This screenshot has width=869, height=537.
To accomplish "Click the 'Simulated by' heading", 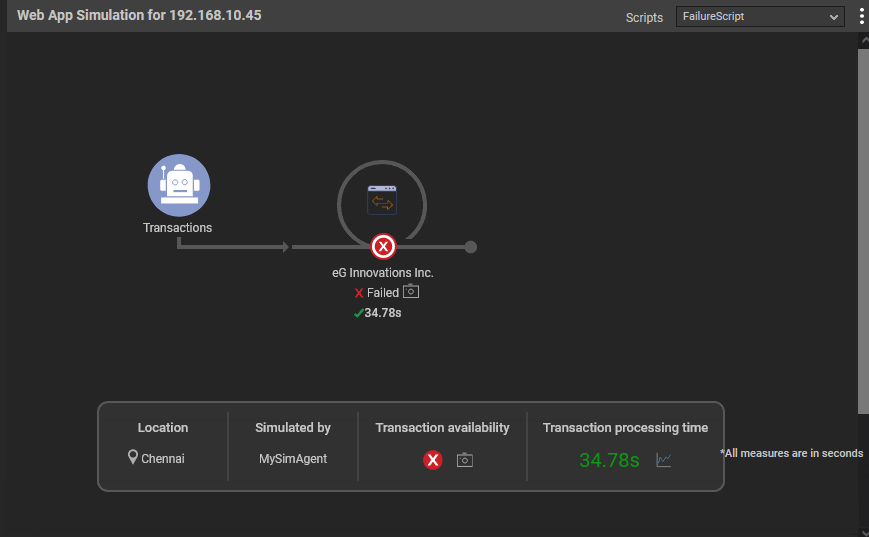I will point(293,428).
